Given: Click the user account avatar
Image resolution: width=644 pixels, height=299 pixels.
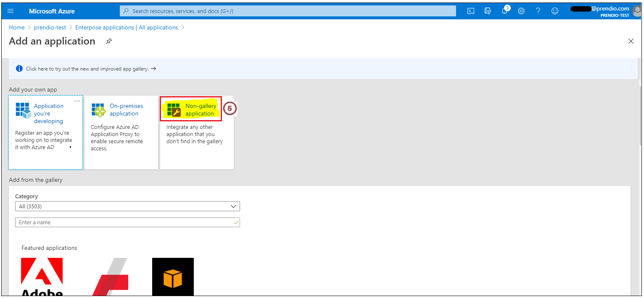Looking at the screenshot, I should point(636,11).
